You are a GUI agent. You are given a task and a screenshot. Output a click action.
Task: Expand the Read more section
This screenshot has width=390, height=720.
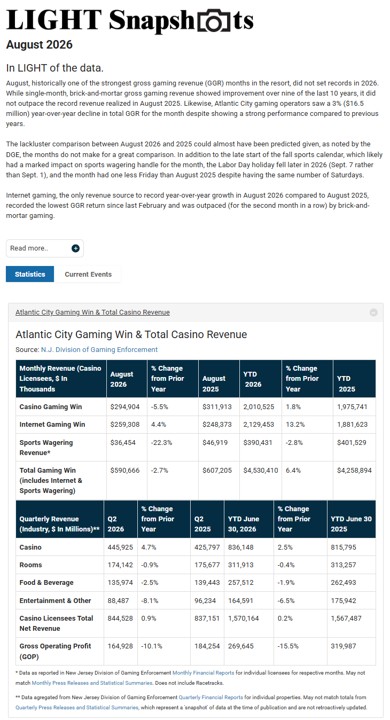(45, 248)
